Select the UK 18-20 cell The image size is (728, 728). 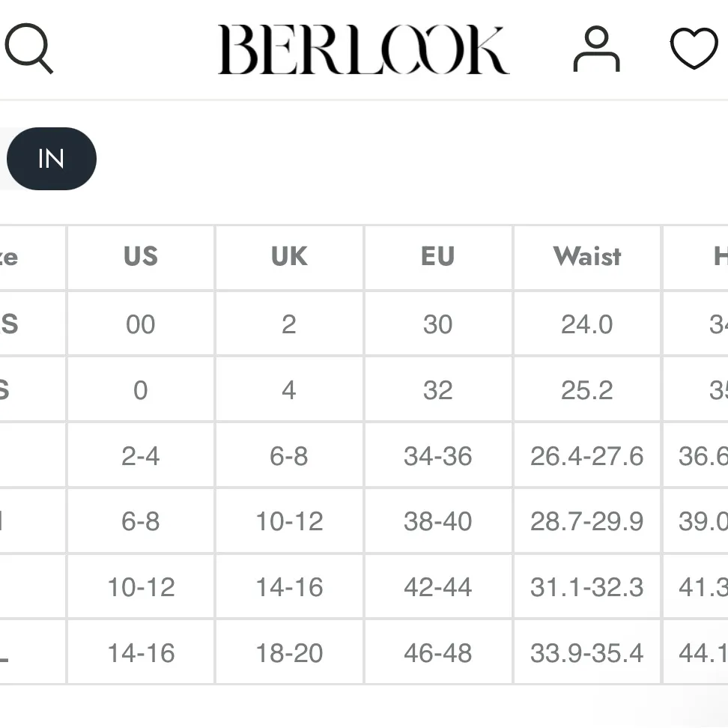(x=289, y=653)
